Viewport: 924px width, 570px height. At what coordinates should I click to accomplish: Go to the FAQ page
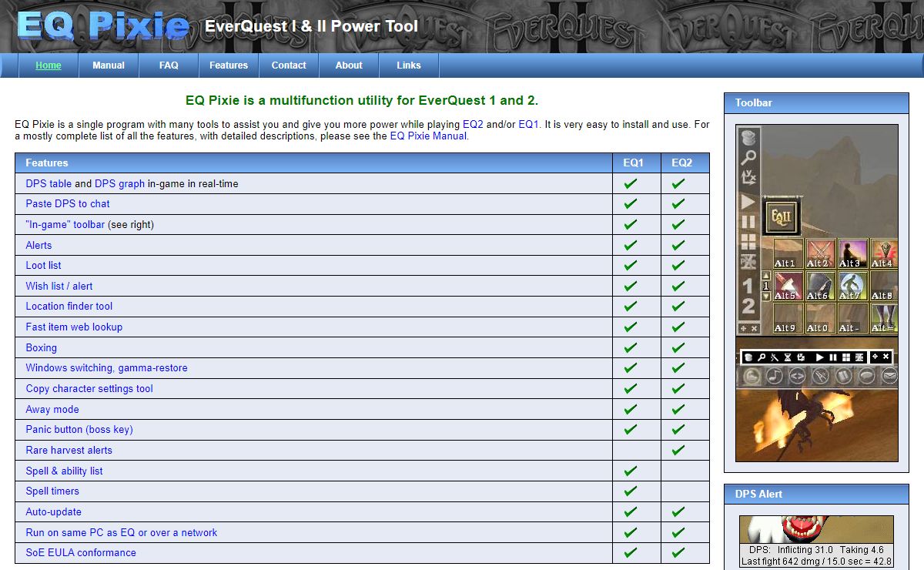click(169, 65)
